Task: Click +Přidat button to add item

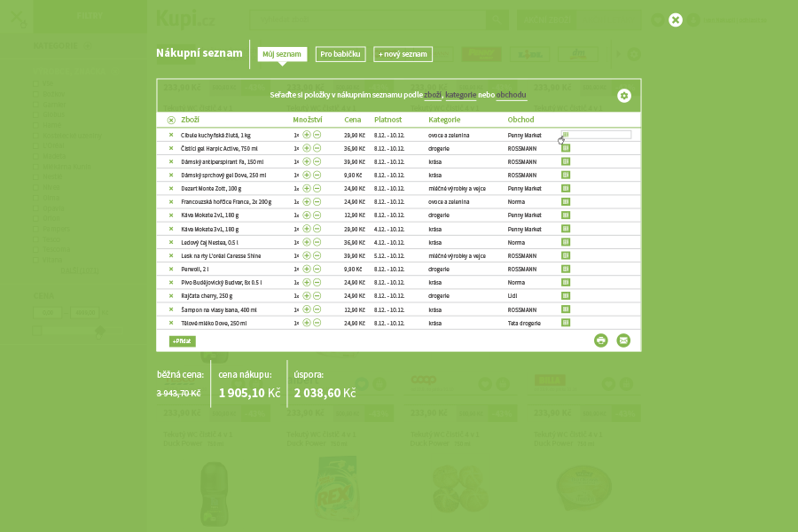Action: [183, 341]
